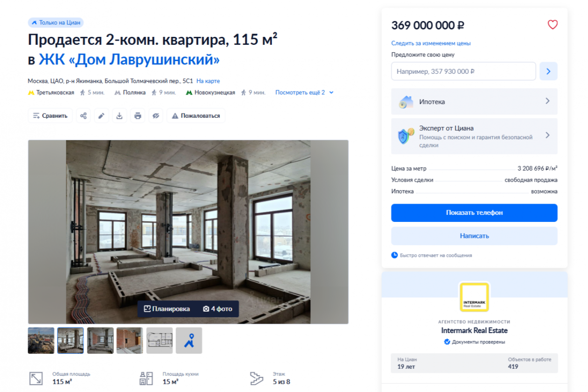The image size is (588, 392).
Task: Select floor plan thumbnail
Action: coord(160,340)
